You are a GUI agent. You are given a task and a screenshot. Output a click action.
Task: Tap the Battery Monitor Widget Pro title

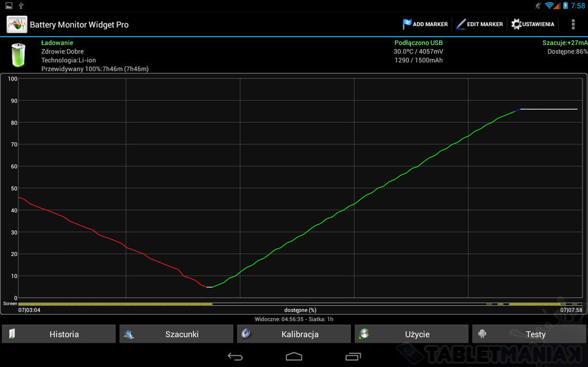[79, 25]
